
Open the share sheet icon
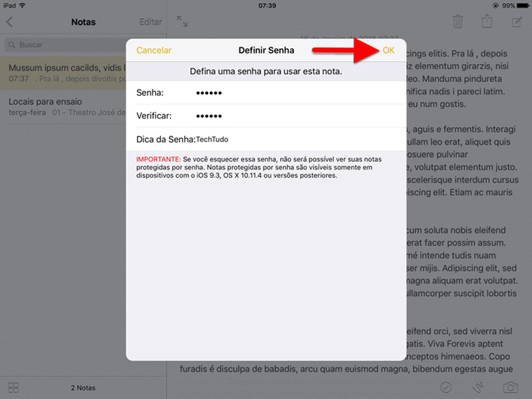click(487, 21)
